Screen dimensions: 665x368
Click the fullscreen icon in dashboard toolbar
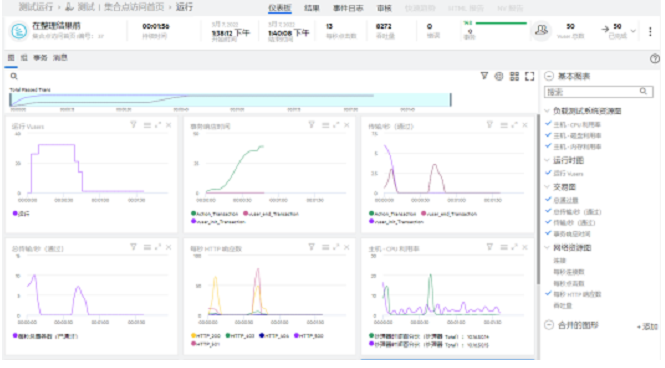tap(529, 76)
